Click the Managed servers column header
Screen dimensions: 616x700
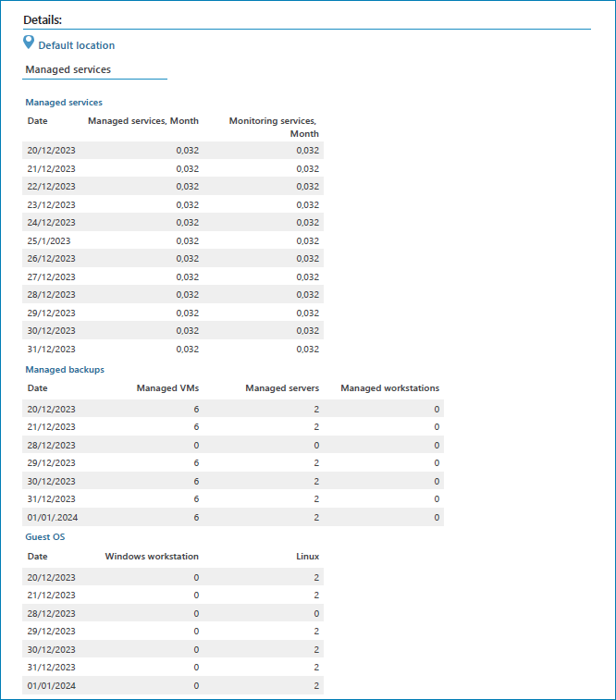(282, 388)
